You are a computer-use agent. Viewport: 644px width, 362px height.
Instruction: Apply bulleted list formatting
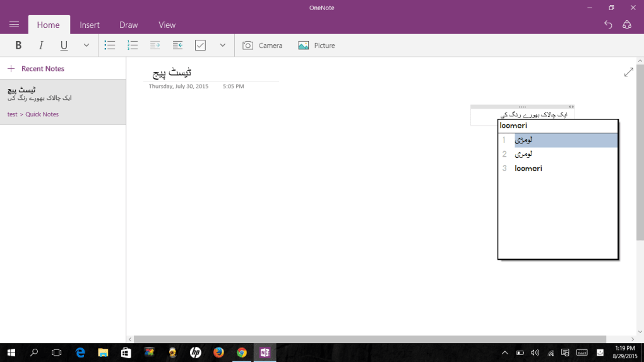pyautogui.click(x=110, y=45)
